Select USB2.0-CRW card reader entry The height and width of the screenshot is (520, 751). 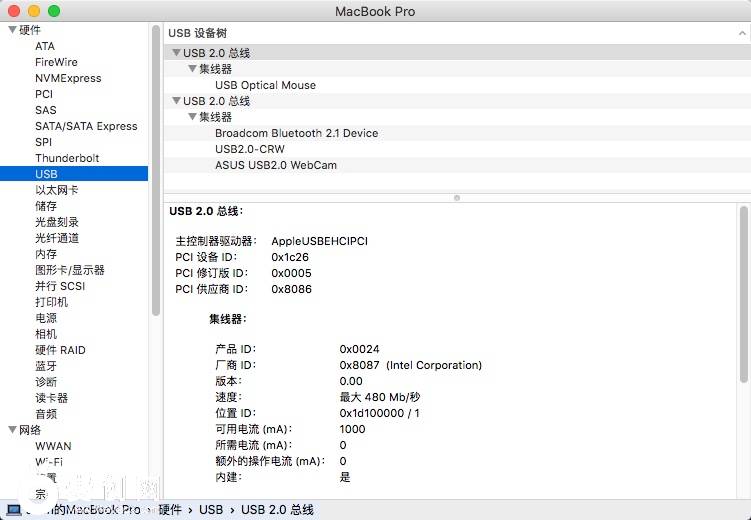coord(249,149)
